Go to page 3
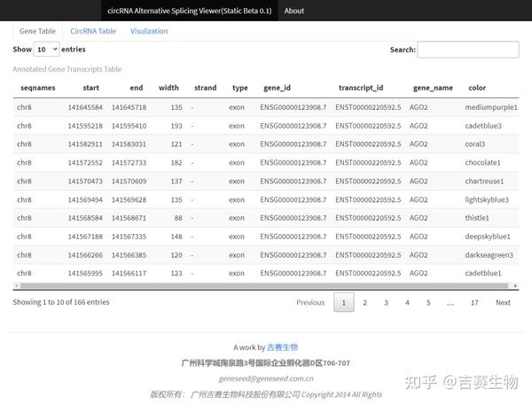The image size is (532, 404). (x=386, y=303)
